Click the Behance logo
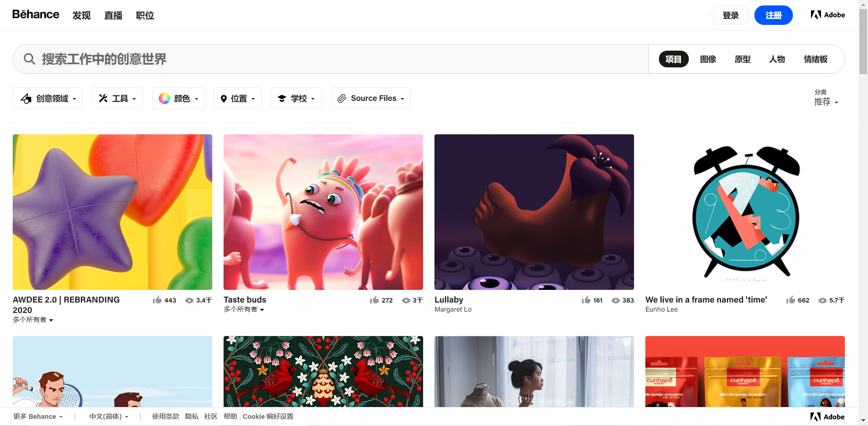Image resolution: width=868 pixels, height=426 pixels. coord(36,14)
